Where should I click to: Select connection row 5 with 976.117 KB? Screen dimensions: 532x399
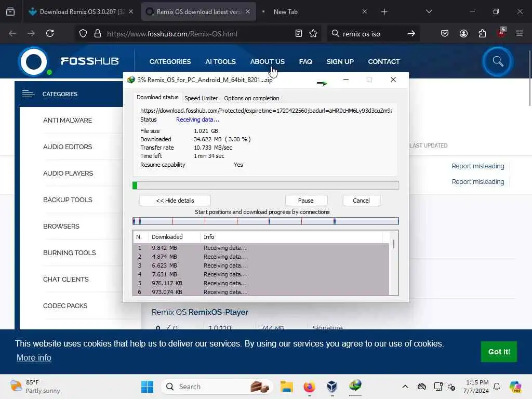tap(261, 283)
